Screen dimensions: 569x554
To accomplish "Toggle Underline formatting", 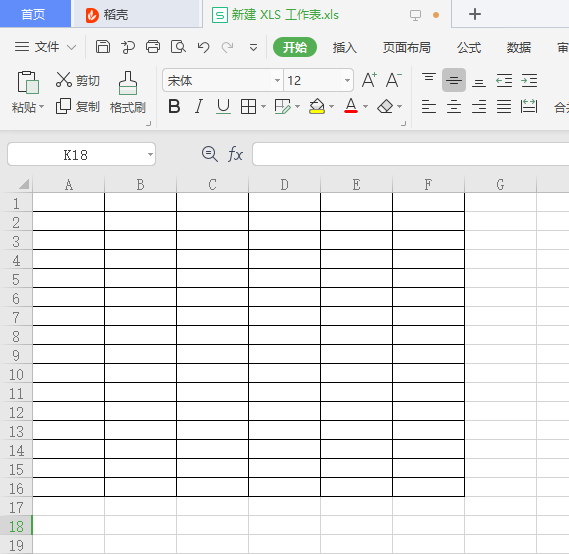I will (x=223, y=107).
